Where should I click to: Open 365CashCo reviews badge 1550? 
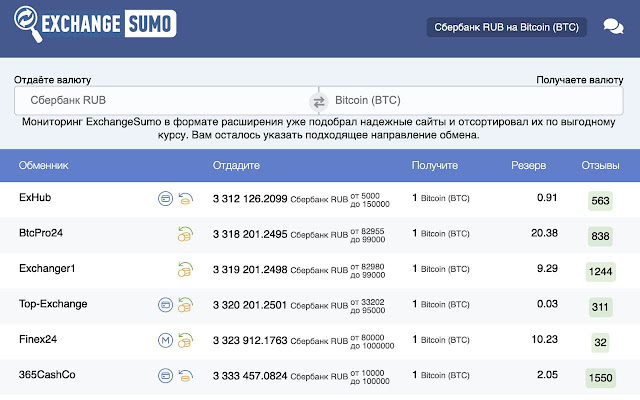[600, 378]
